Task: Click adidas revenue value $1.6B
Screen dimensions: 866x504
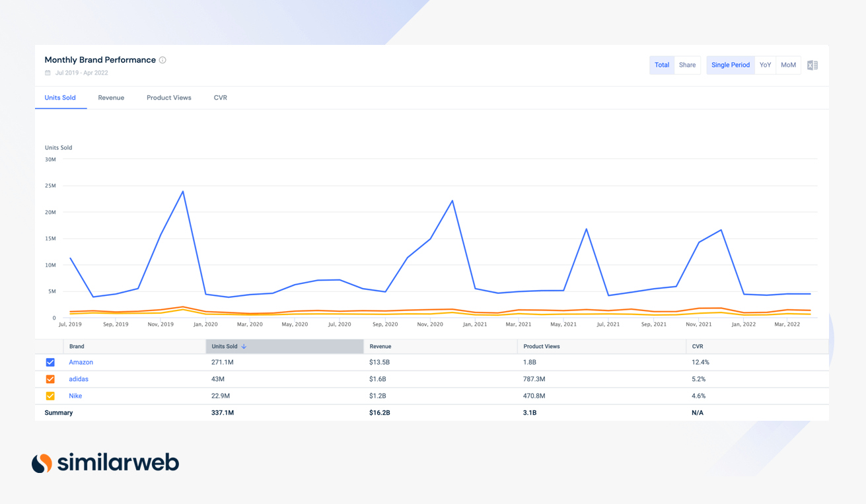Action: tap(378, 379)
